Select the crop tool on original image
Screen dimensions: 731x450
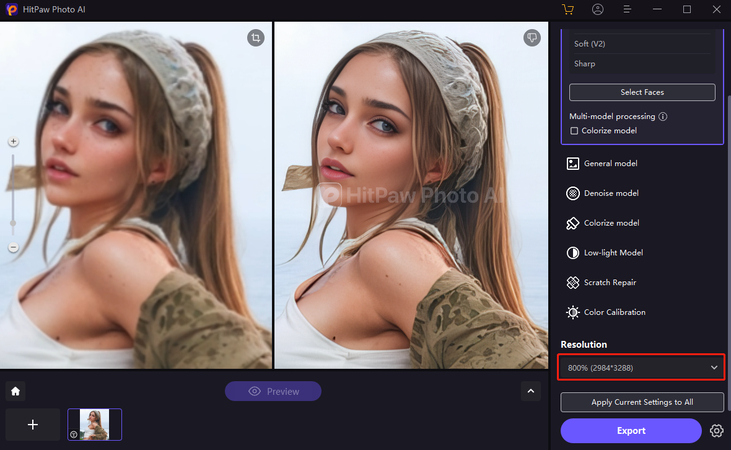255,38
